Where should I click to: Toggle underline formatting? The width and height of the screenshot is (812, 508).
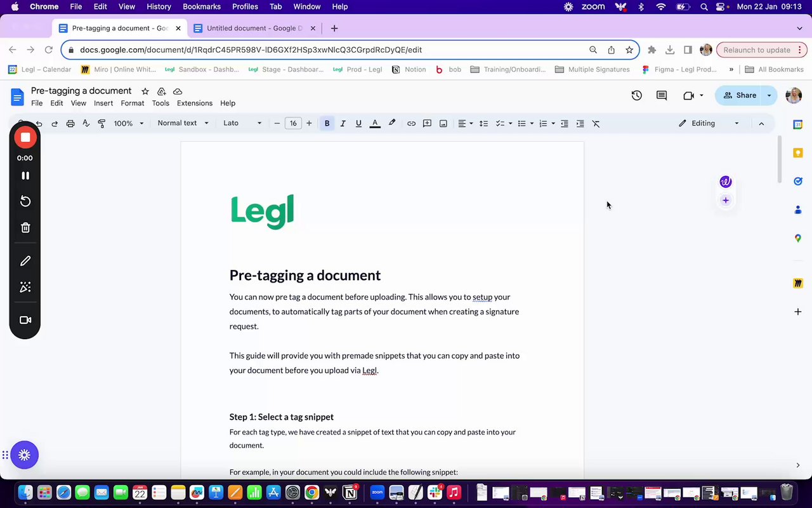pos(358,123)
